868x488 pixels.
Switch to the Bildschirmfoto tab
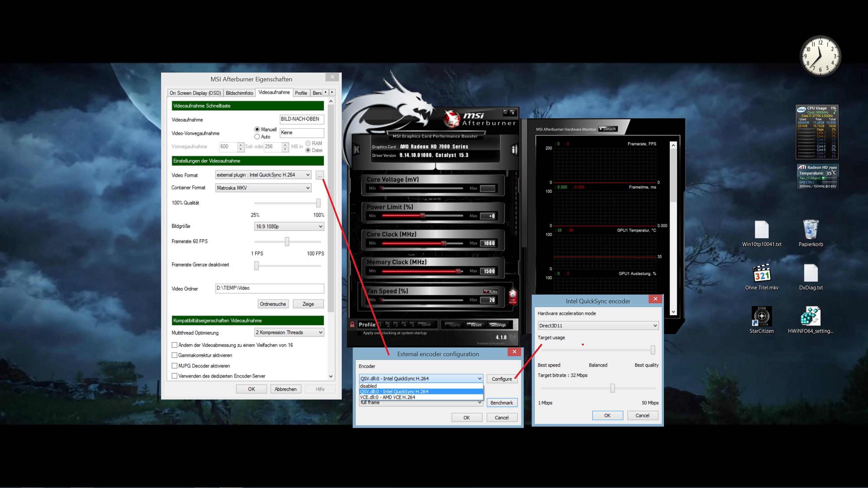pyautogui.click(x=239, y=93)
